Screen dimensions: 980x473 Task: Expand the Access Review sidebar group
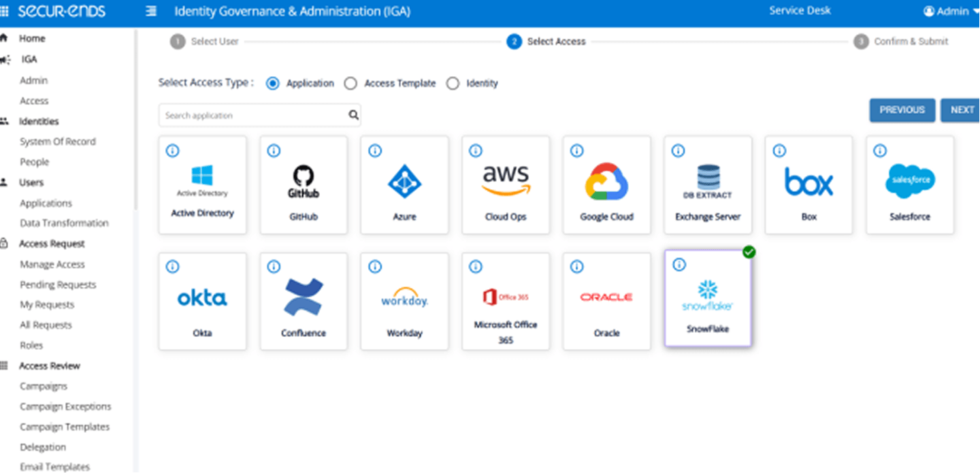click(49, 366)
